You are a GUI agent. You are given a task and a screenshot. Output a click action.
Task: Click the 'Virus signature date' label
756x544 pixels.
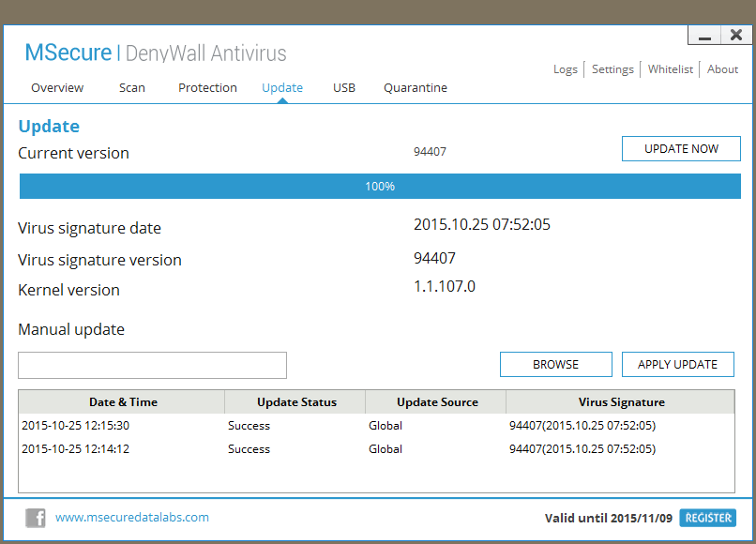click(90, 229)
